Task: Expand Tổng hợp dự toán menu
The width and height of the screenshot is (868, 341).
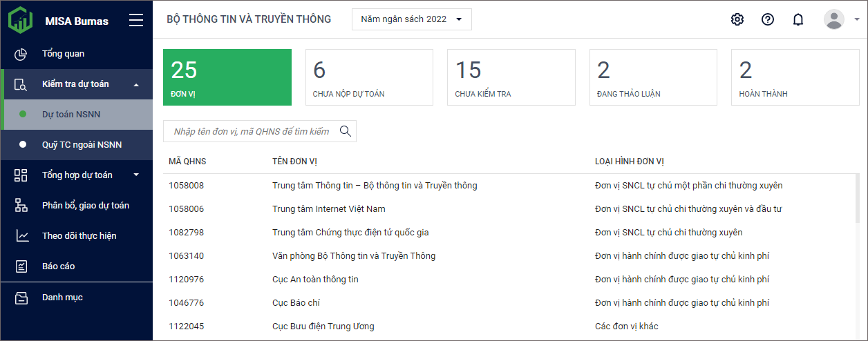Action: click(x=136, y=175)
